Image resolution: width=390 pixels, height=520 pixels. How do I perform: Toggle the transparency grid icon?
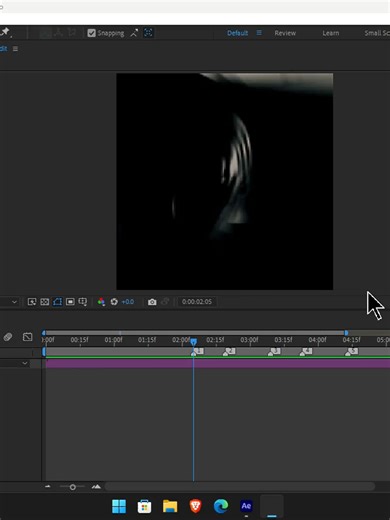point(45,302)
